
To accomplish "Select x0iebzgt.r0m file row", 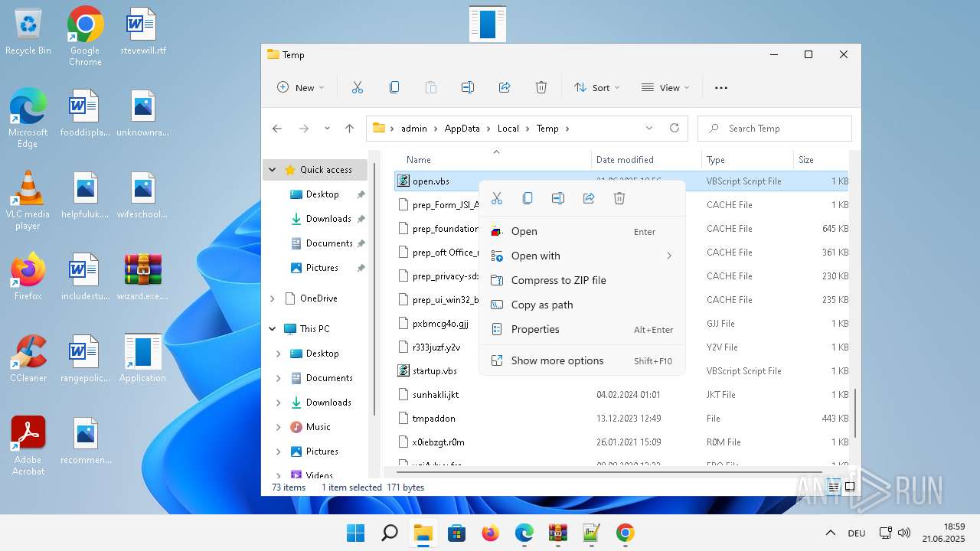I will pos(622,442).
